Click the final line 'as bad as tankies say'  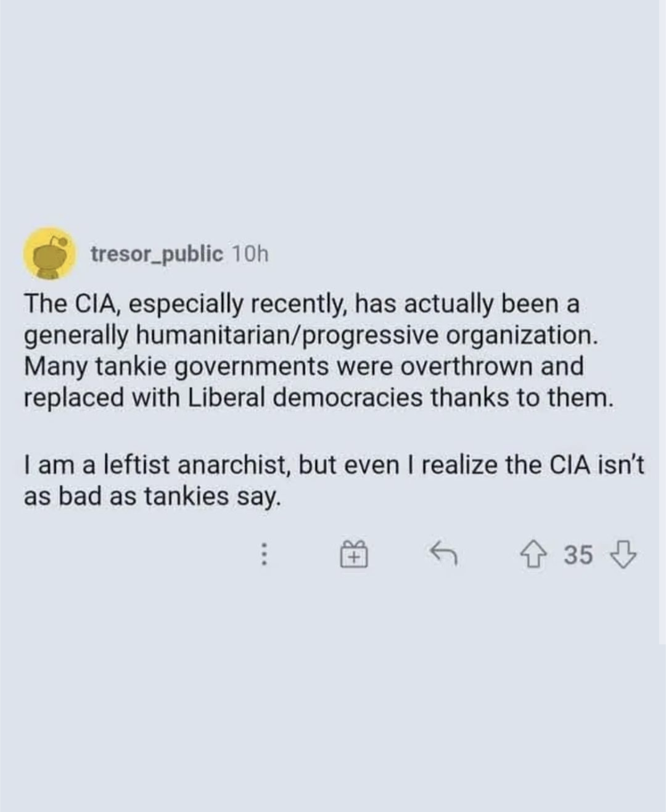[152, 496]
